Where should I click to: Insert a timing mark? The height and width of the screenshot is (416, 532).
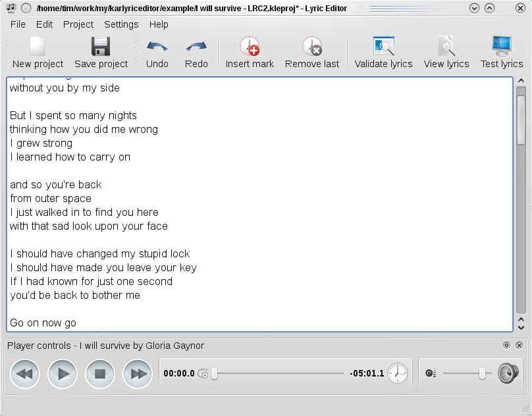[x=250, y=53]
